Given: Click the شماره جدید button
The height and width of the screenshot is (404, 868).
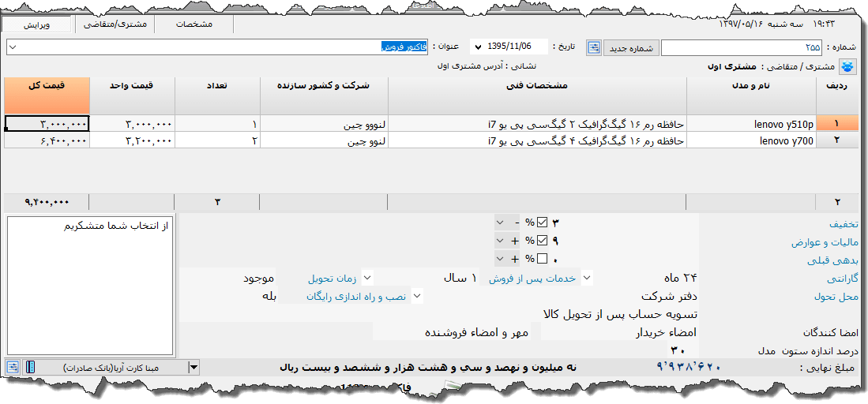Looking at the screenshot, I should pos(631,47).
